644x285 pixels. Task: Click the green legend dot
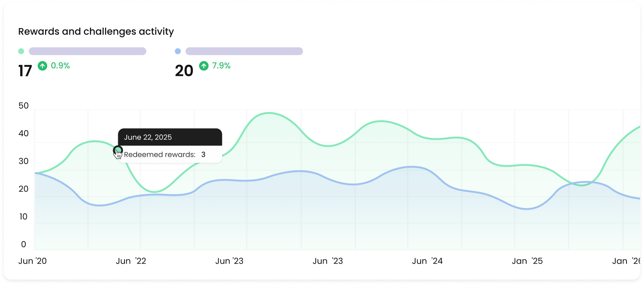pyautogui.click(x=21, y=51)
